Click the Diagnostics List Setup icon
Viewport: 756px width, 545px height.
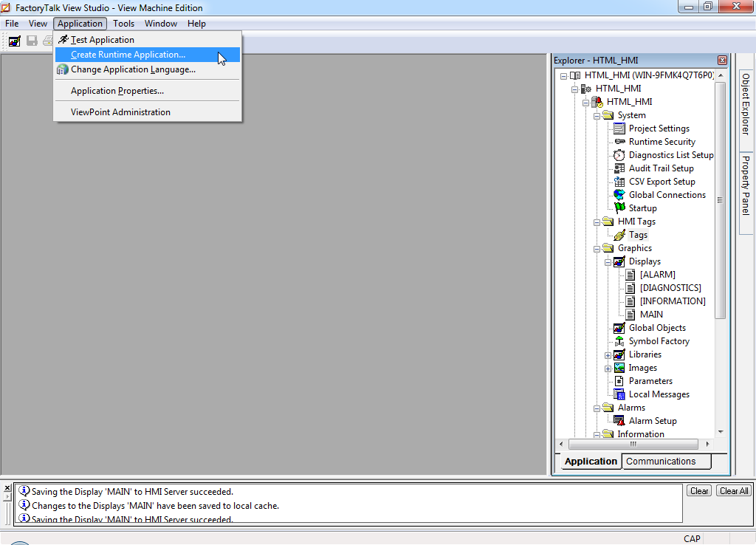(x=619, y=155)
